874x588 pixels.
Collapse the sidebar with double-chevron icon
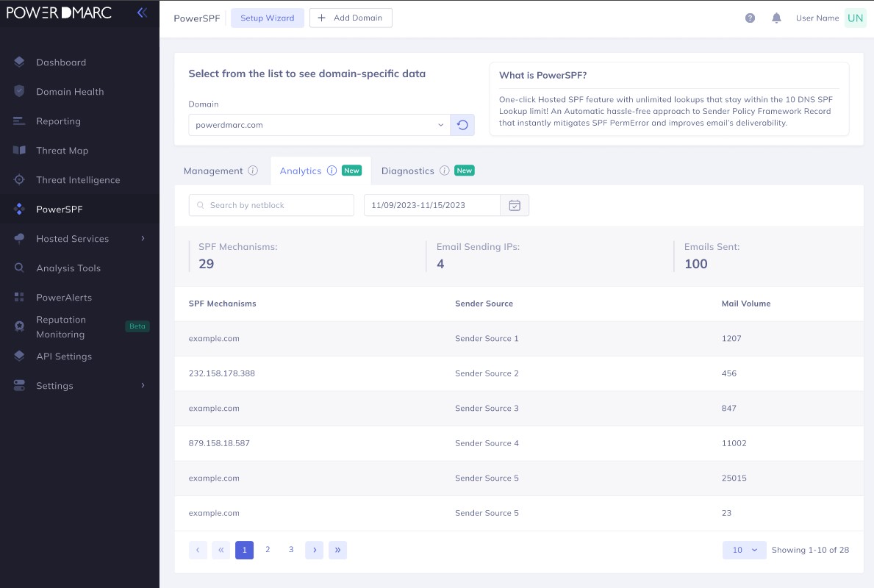coord(142,12)
